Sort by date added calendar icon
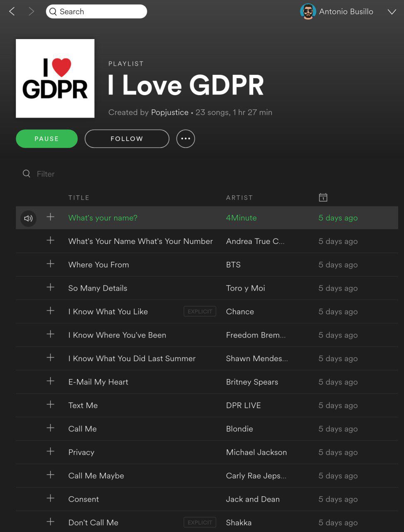The width and height of the screenshot is (404, 532). [323, 197]
